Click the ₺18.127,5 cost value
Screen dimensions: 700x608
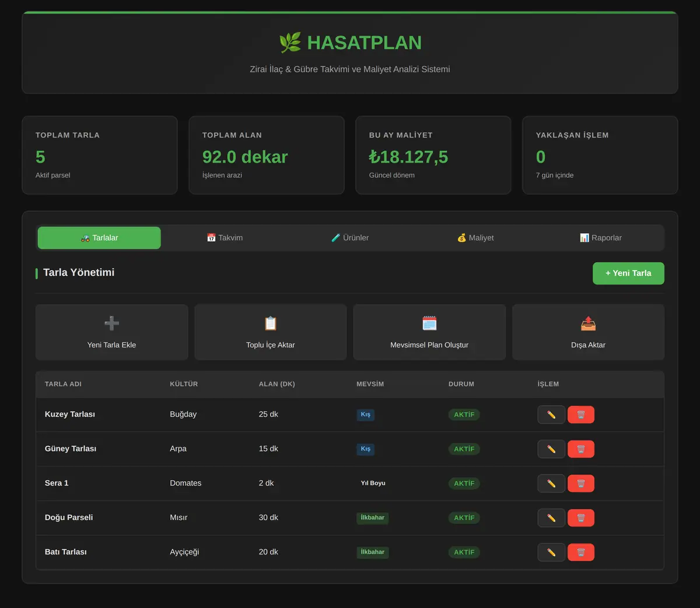coord(408,157)
